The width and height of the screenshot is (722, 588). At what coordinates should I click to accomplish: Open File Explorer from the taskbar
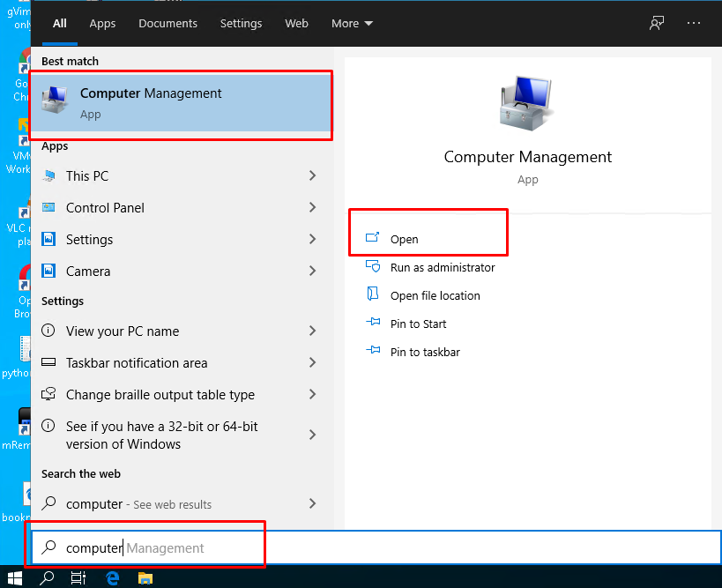145,578
